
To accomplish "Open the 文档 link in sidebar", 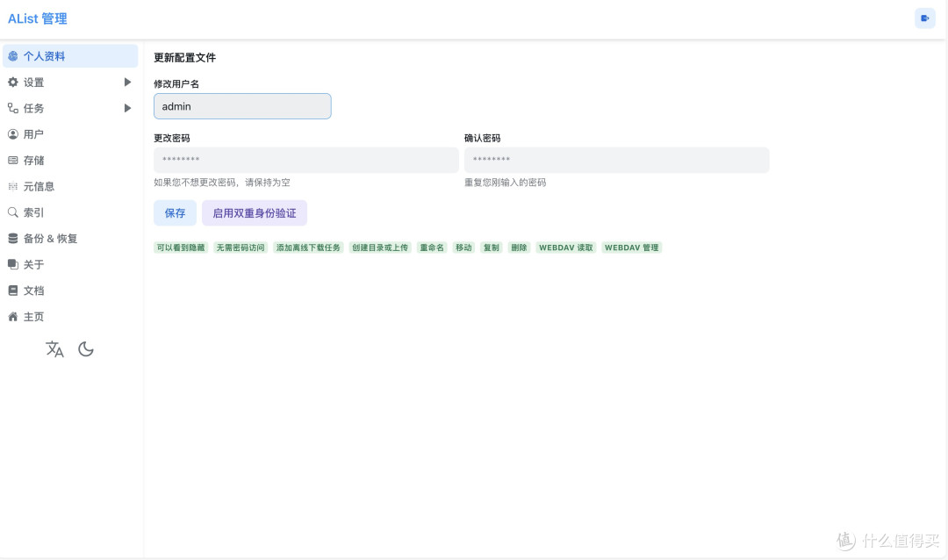I will (70, 291).
